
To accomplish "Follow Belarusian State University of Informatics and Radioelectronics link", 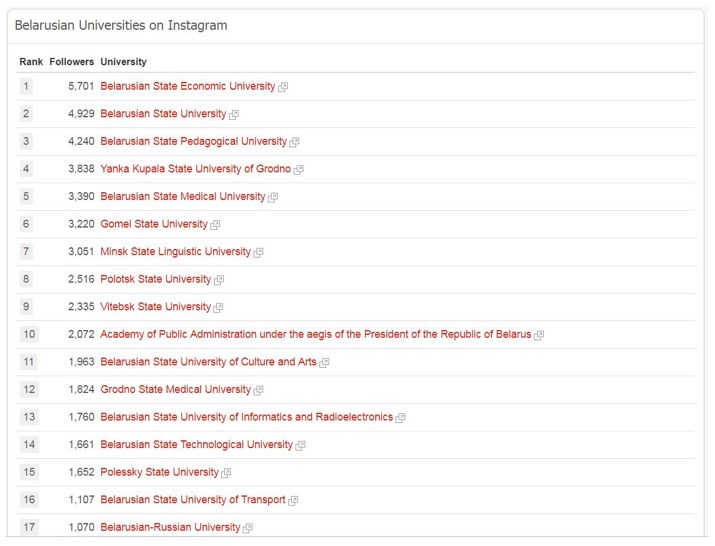I will click(x=247, y=417).
